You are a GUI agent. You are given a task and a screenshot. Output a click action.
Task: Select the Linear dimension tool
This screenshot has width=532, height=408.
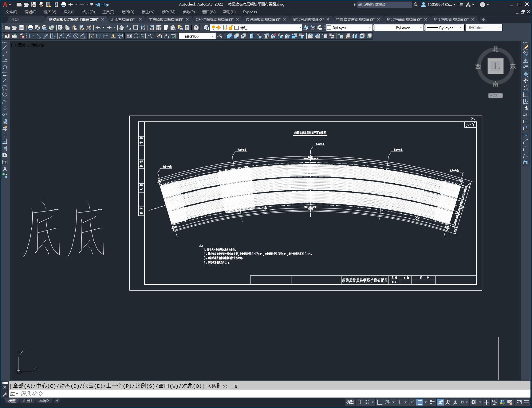coord(31,36)
